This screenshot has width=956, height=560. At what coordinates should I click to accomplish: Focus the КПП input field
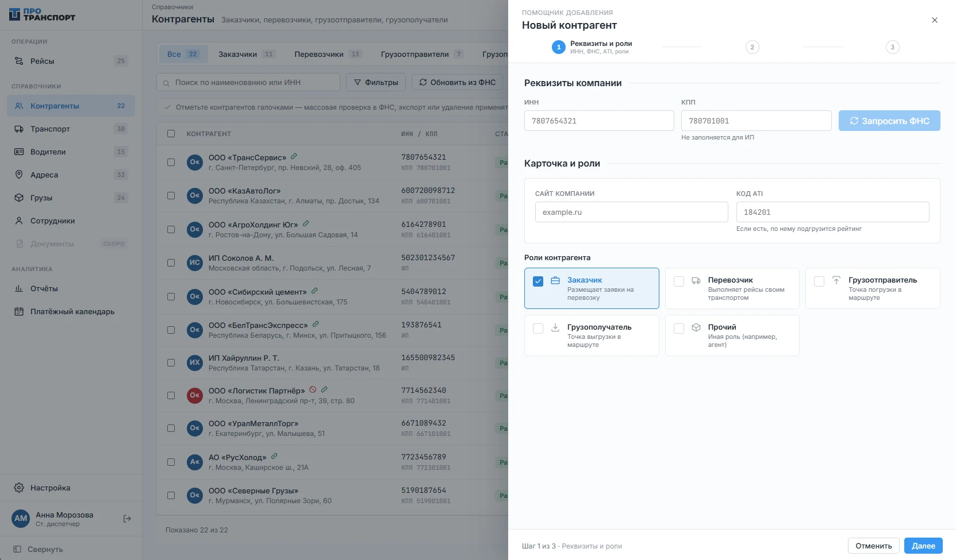point(756,121)
